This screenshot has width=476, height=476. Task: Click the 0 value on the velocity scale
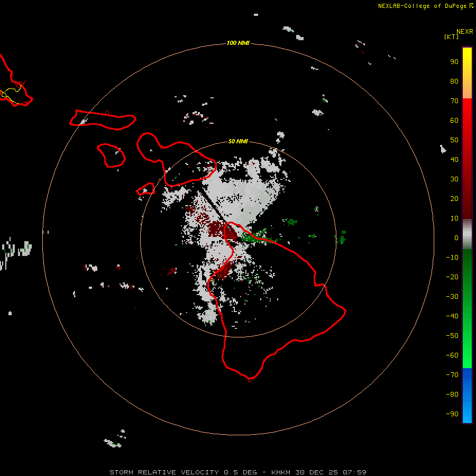pos(456,238)
